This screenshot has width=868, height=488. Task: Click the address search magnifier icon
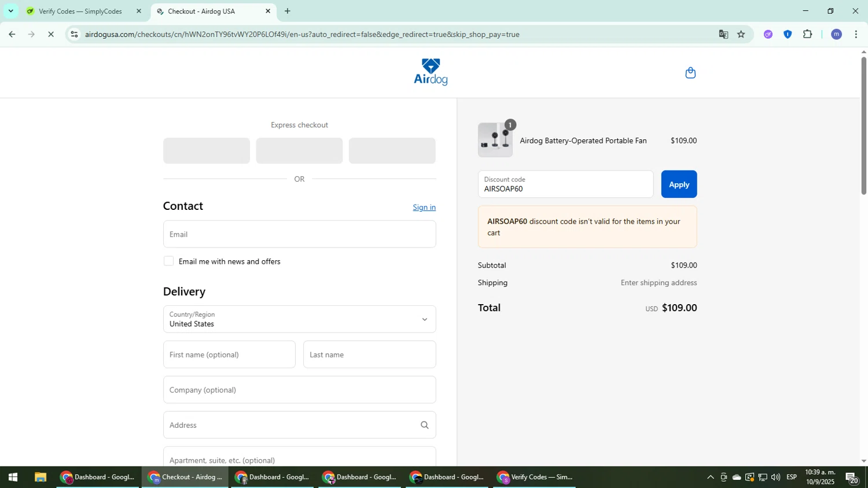424,425
